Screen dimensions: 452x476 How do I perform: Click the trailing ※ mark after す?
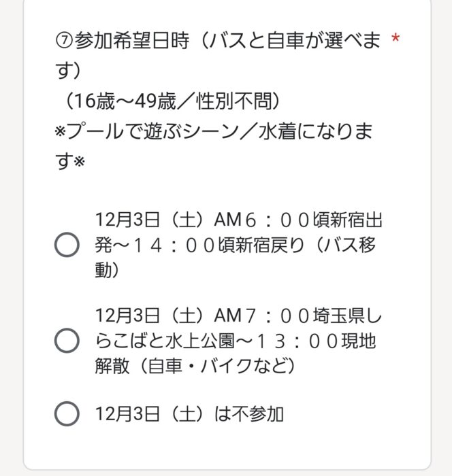point(79,162)
